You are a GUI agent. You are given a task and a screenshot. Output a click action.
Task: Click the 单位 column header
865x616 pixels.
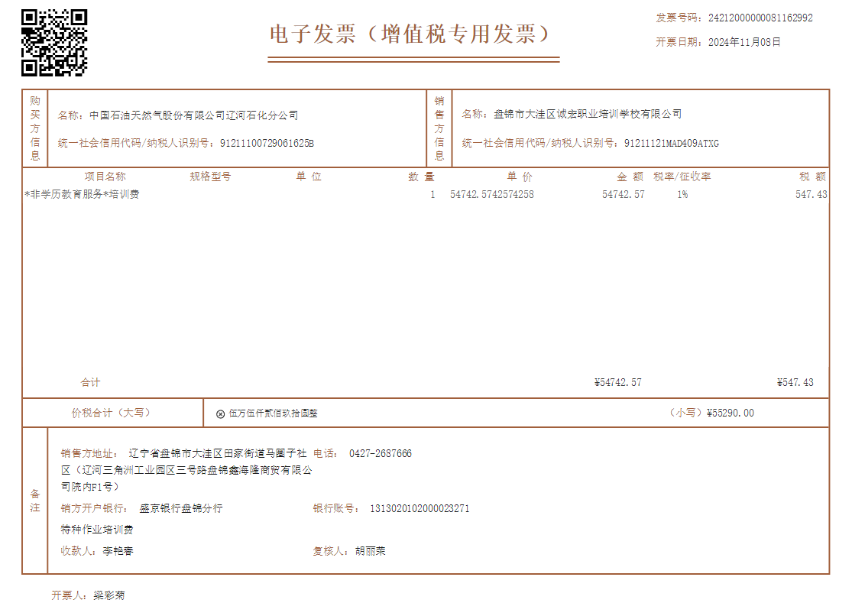coord(309,177)
